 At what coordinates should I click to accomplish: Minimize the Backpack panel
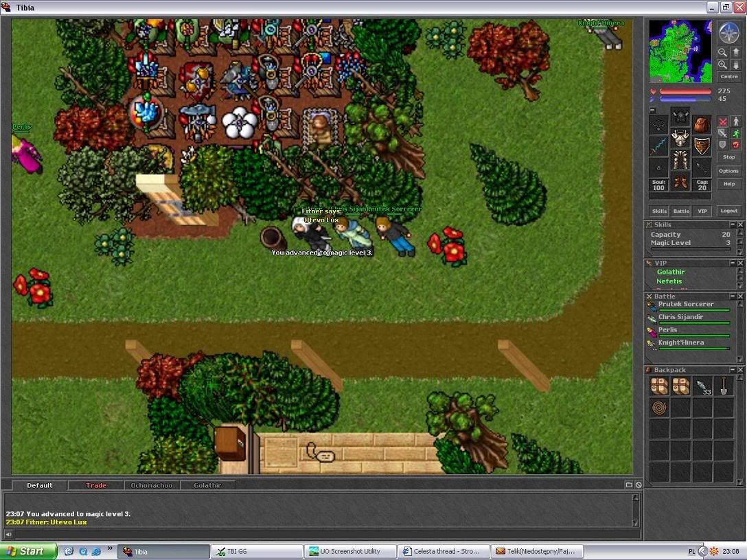point(733,370)
